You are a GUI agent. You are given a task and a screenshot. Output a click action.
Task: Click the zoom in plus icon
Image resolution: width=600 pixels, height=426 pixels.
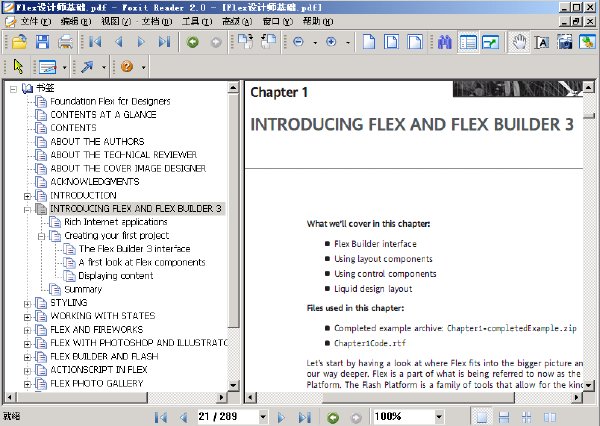(331, 42)
